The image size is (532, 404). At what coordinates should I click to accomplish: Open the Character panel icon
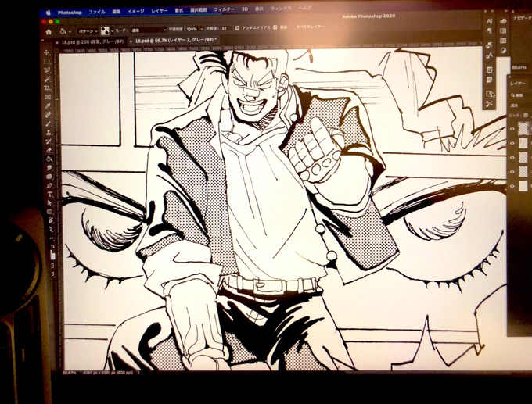pyautogui.click(x=489, y=21)
